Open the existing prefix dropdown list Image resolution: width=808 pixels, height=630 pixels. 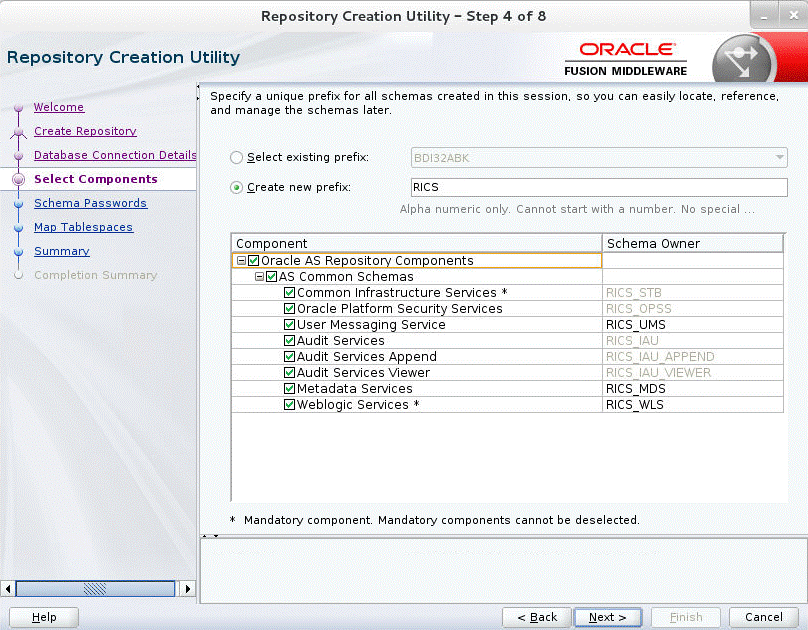pos(778,157)
